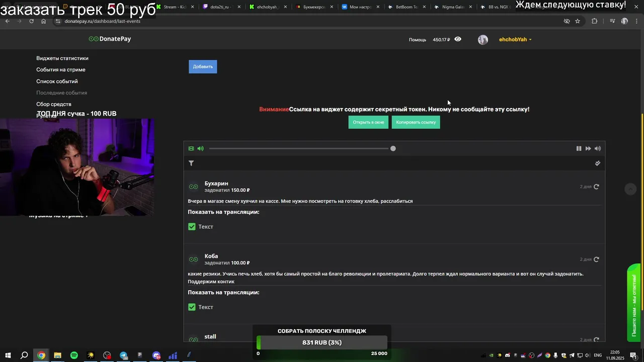
Task: Pause the event queue playback
Action: [x=579, y=148]
